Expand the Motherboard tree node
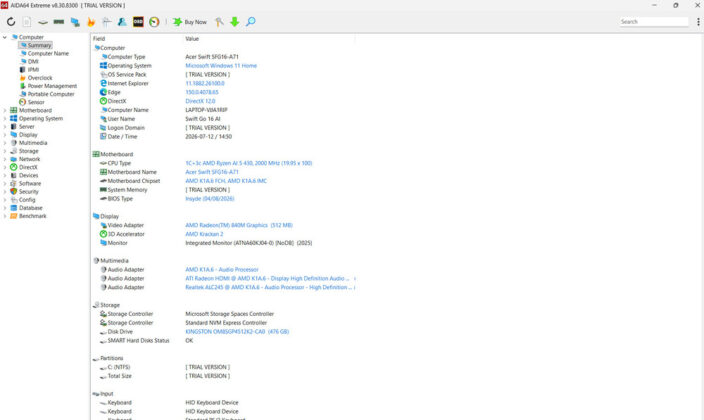This screenshot has width=704, height=420. 5,111
